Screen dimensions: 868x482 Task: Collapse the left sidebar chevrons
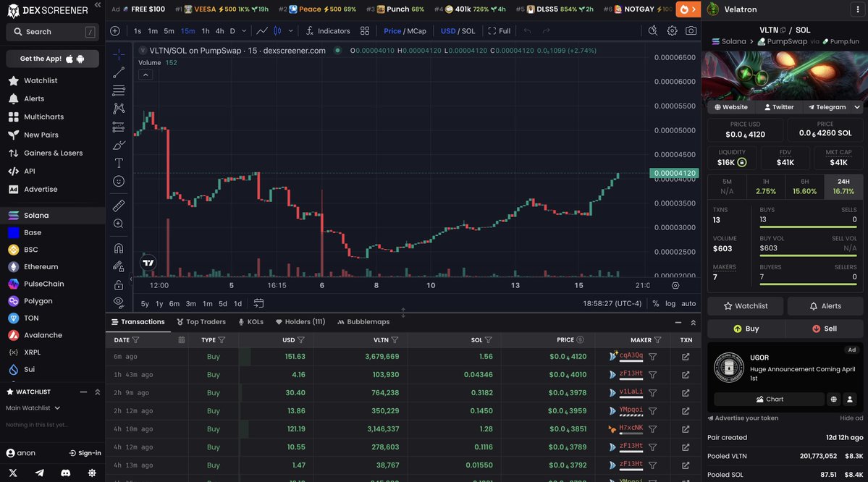pyautogui.click(x=98, y=5)
